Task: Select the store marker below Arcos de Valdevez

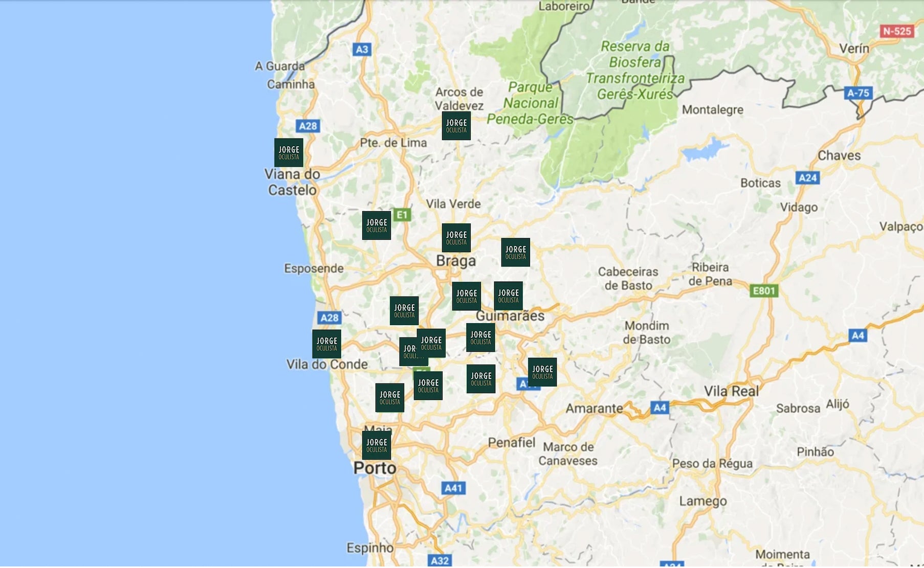Action: [456, 126]
